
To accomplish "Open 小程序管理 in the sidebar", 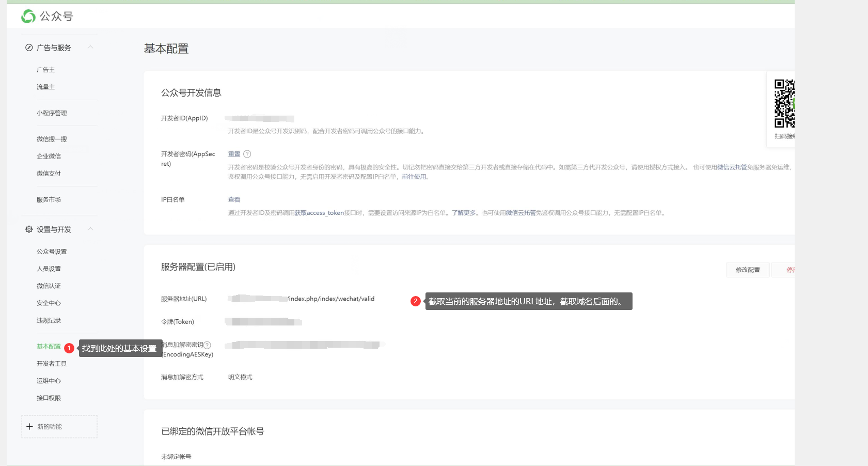I will click(x=52, y=113).
